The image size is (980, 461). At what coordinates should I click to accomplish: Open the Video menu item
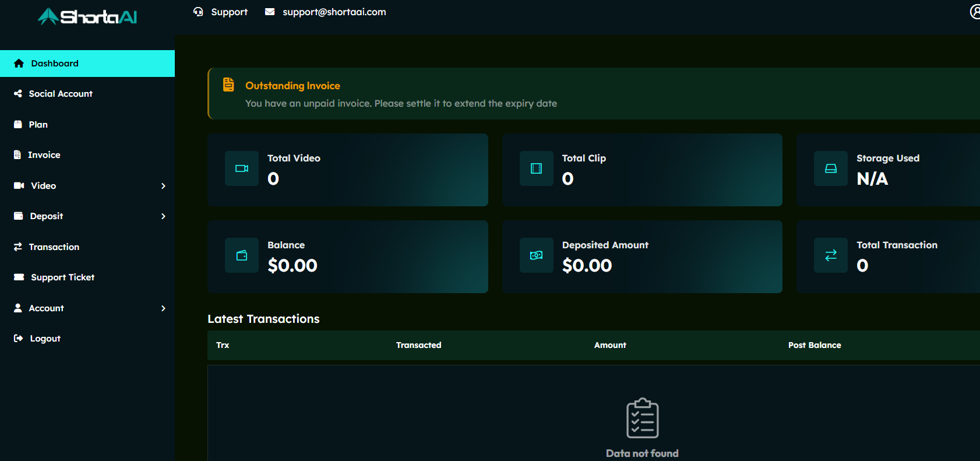87,186
